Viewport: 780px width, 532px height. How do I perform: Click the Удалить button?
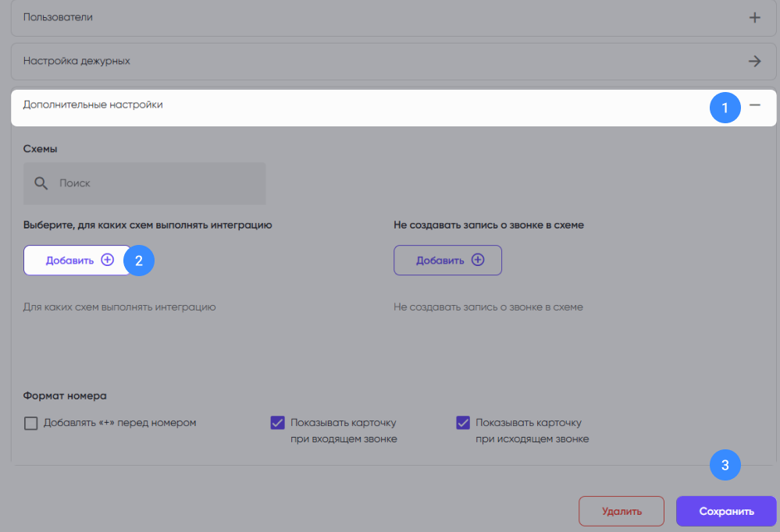click(x=622, y=511)
